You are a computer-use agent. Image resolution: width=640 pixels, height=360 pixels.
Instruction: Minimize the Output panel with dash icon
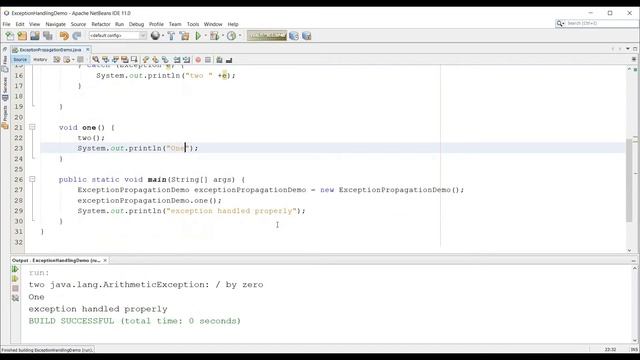pos(633,260)
